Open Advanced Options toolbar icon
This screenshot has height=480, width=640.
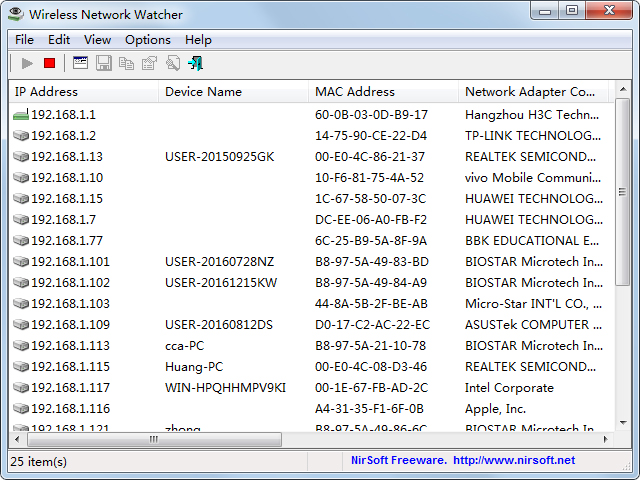[80, 63]
